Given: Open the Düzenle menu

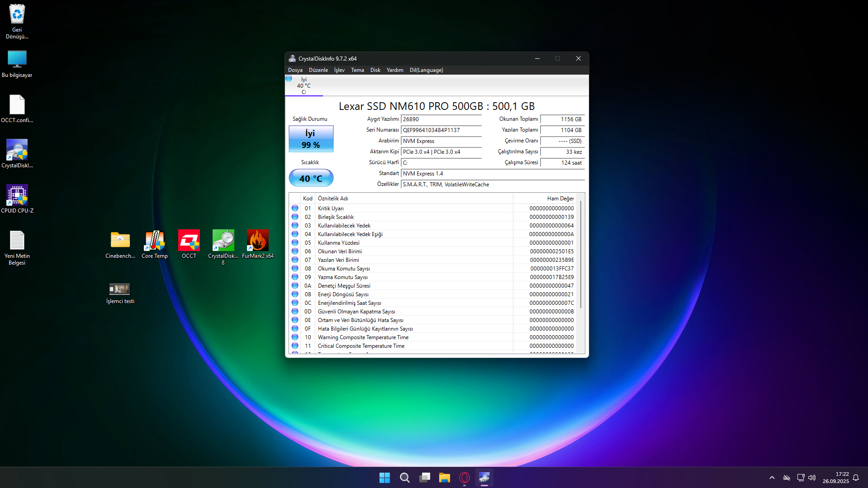Looking at the screenshot, I should point(318,70).
